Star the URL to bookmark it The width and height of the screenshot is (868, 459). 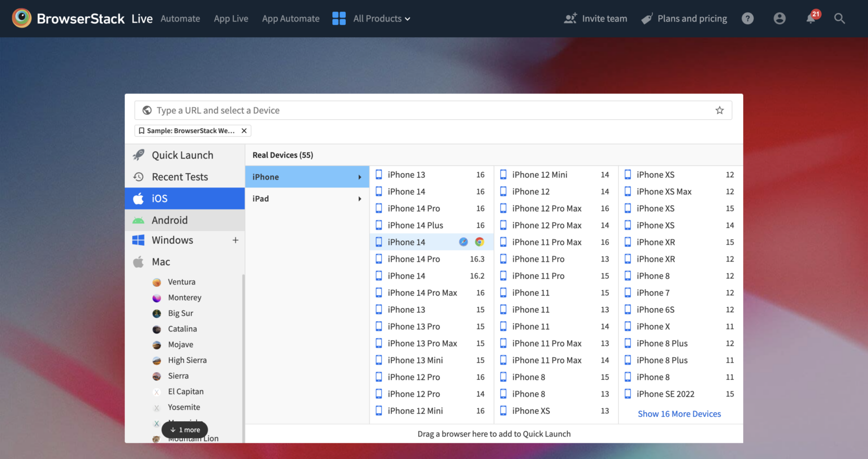tap(719, 110)
